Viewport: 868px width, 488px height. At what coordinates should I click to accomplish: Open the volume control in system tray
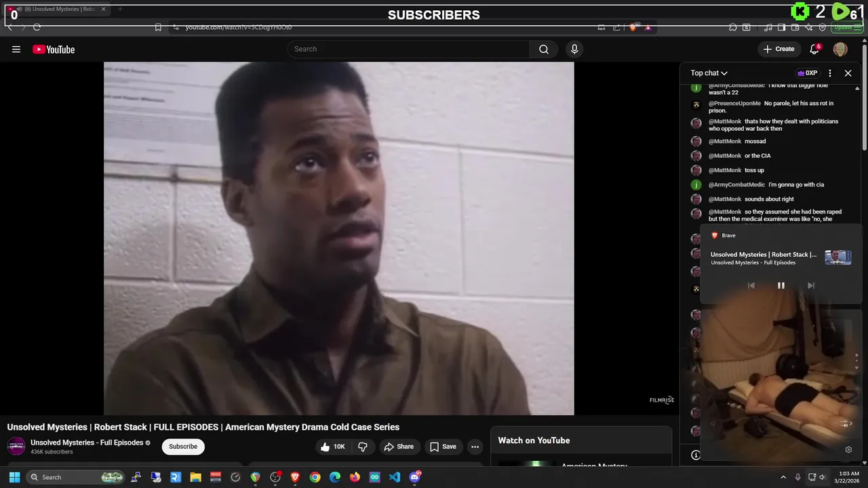coord(823,477)
